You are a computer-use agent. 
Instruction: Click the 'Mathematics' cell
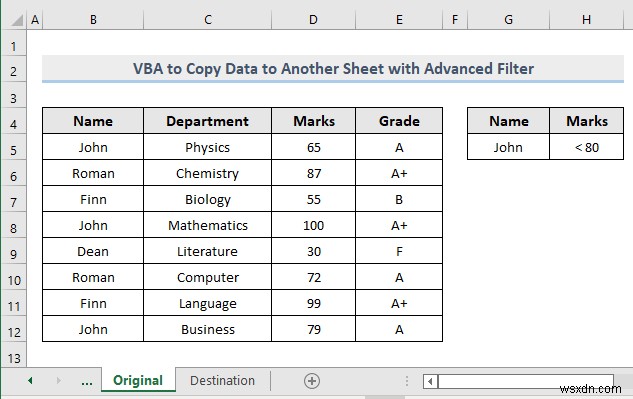click(208, 225)
